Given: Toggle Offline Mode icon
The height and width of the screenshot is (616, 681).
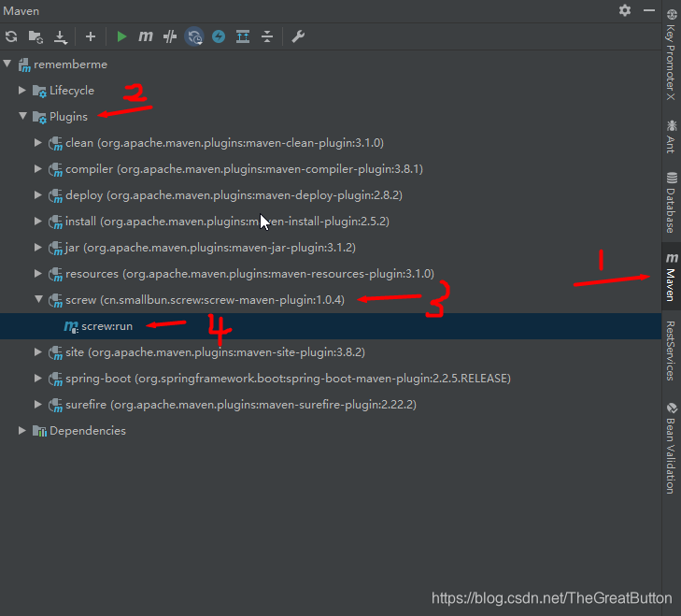Looking at the screenshot, I should [170, 36].
